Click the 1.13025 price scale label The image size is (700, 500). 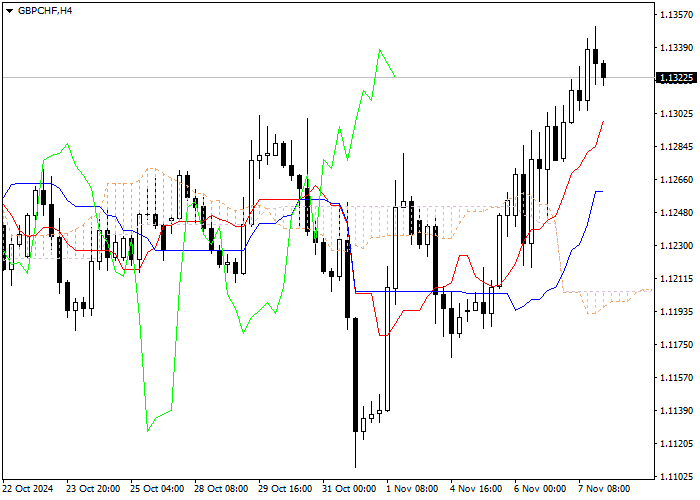[676, 114]
